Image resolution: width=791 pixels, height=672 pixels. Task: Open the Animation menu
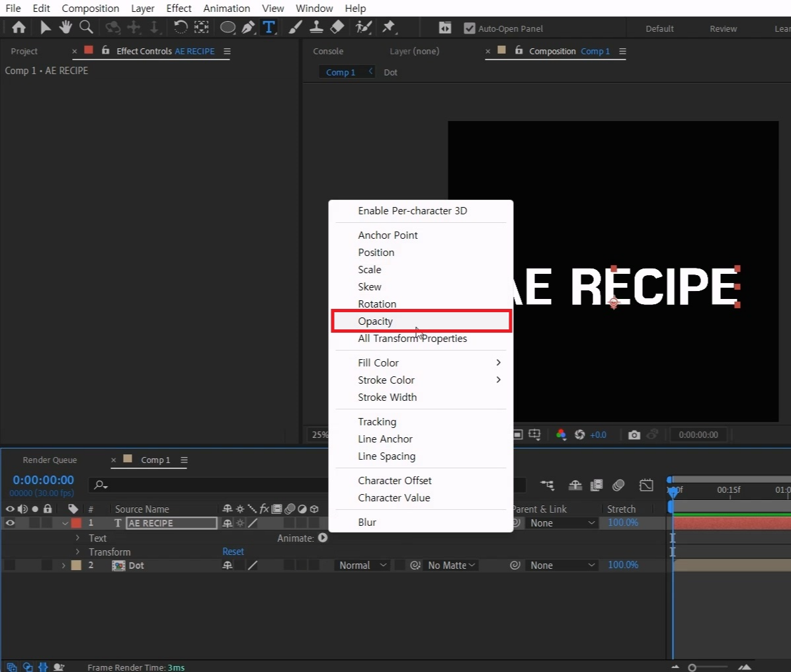(x=226, y=9)
